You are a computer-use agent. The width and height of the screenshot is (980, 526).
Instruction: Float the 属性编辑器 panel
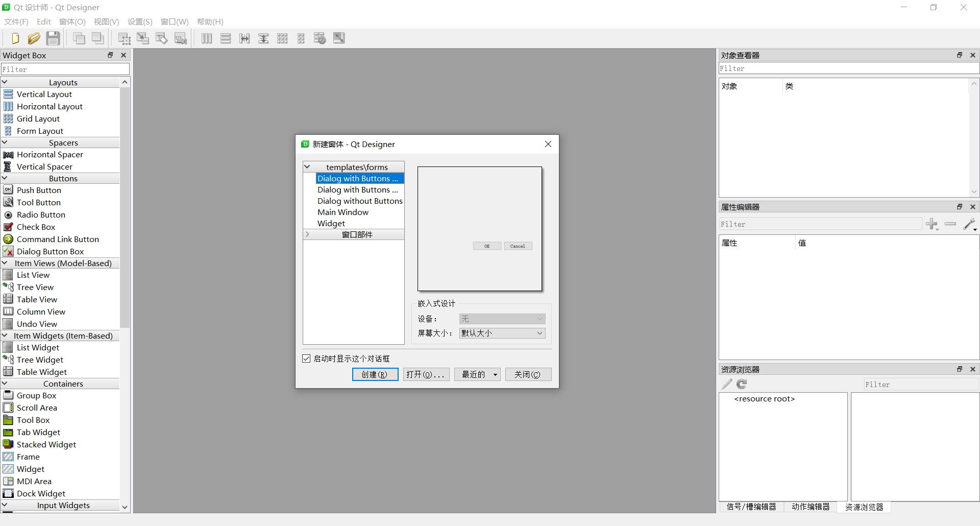click(960, 207)
